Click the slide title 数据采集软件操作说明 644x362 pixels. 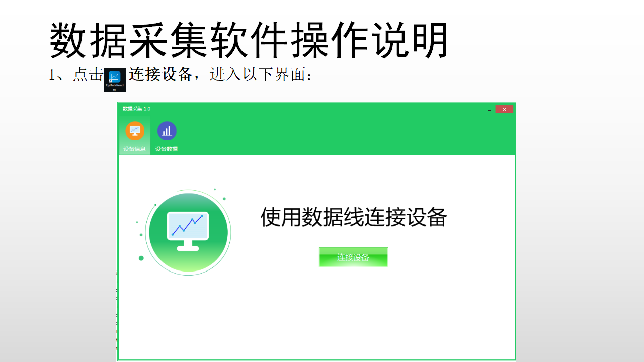point(249,40)
